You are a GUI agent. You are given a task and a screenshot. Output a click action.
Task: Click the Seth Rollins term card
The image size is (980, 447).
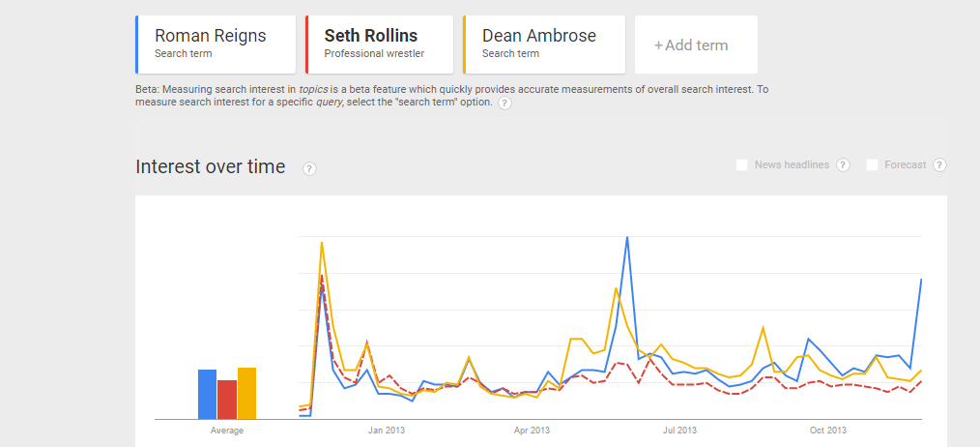click(380, 44)
